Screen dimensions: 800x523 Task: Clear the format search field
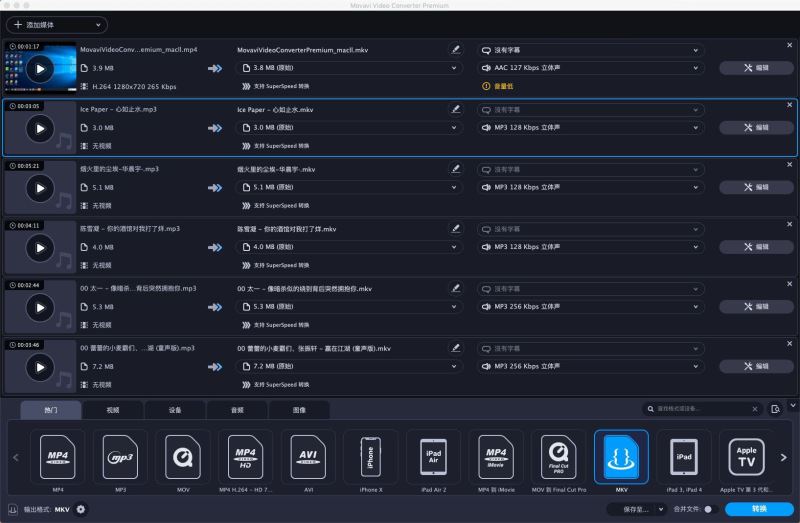click(x=755, y=409)
